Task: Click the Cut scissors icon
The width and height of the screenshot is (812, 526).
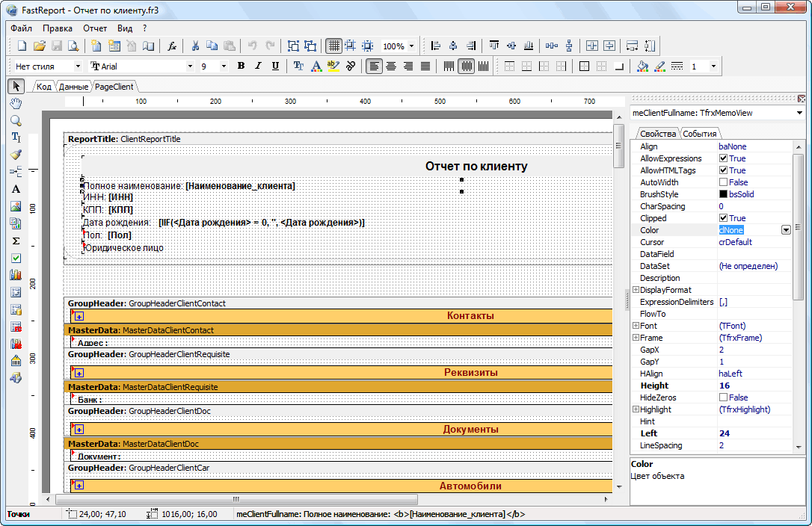Action: click(195, 46)
